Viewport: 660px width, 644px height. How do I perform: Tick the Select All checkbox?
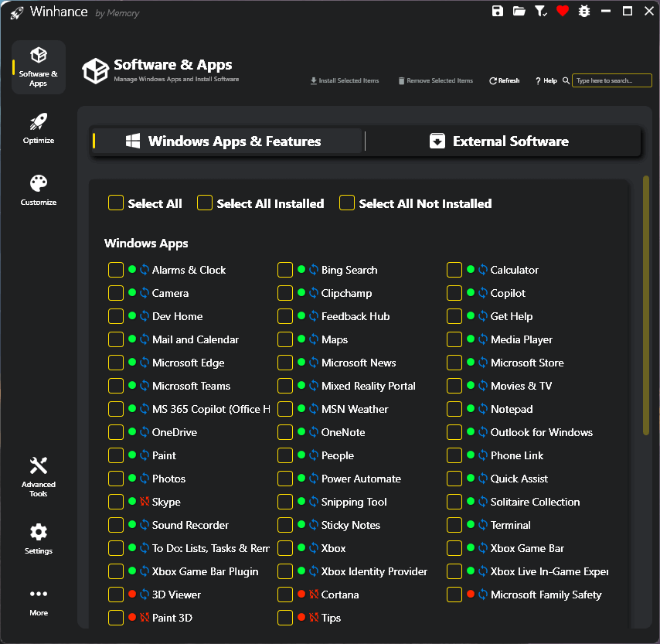point(116,203)
